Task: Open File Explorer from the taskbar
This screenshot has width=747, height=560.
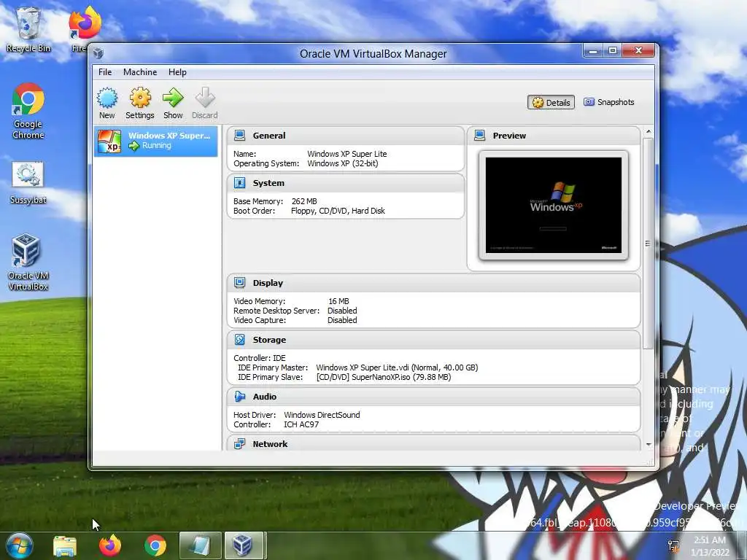Action: click(x=65, y=545)
